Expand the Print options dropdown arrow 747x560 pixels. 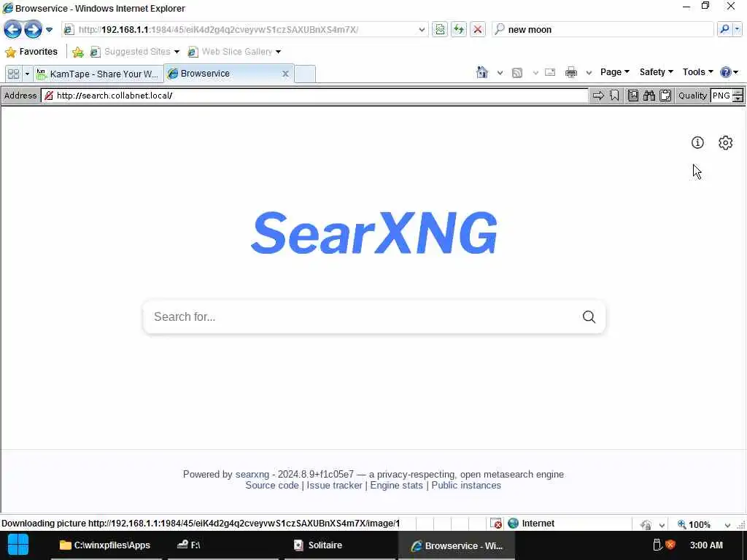(589, 72)
